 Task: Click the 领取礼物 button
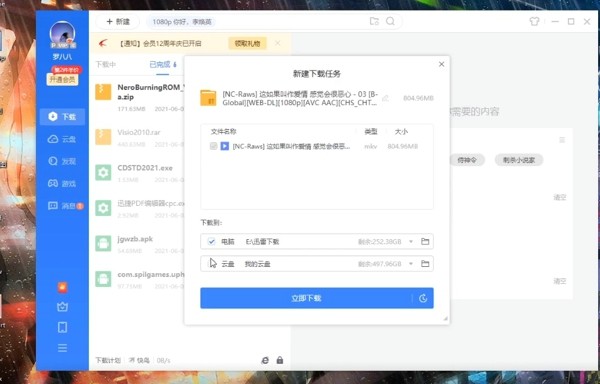tap(247, 43)
